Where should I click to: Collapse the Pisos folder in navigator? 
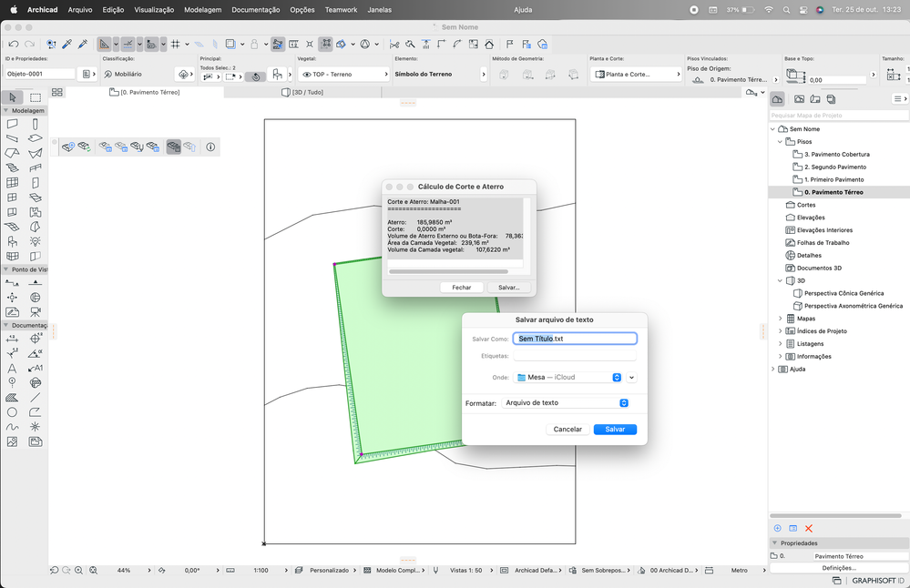click(780, 141)
